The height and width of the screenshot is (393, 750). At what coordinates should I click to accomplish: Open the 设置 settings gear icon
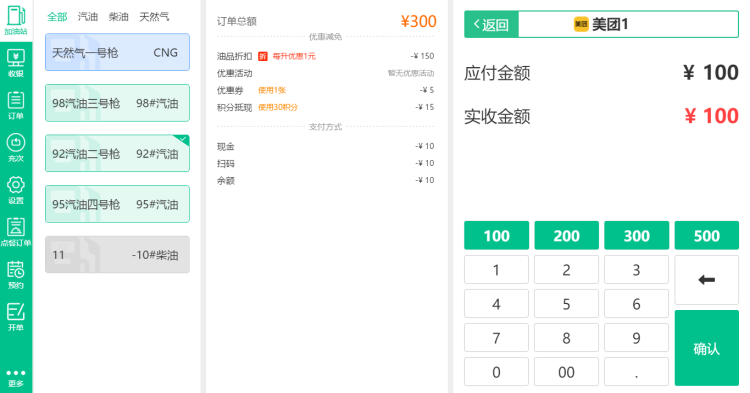click(x=16, y=190)
